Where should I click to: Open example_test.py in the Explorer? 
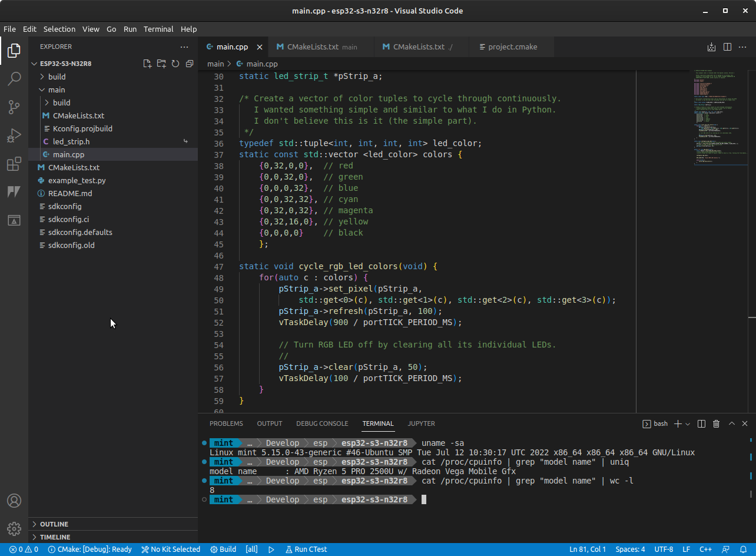pos(113,180)
